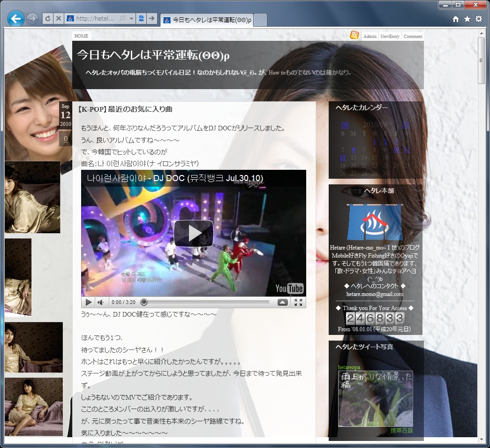
Task: Expand the video player pop-up menu arrow
Action: click(x=282, y=302)
